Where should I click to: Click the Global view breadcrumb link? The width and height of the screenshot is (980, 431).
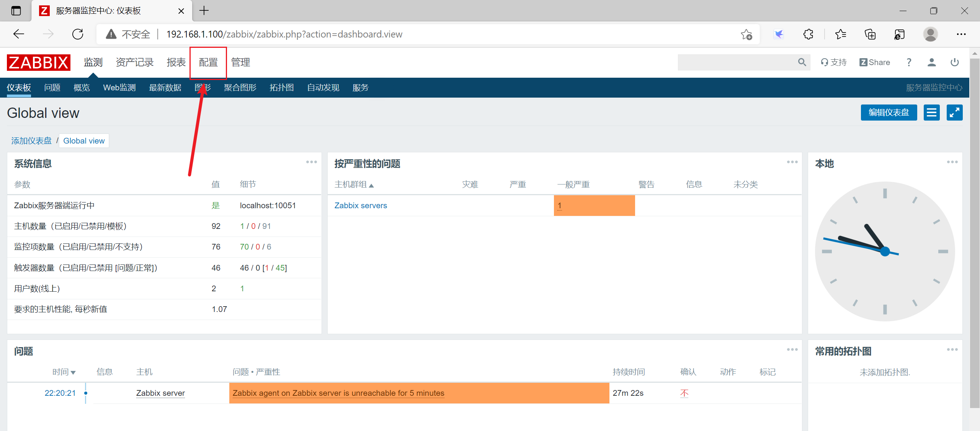(84, 141)
